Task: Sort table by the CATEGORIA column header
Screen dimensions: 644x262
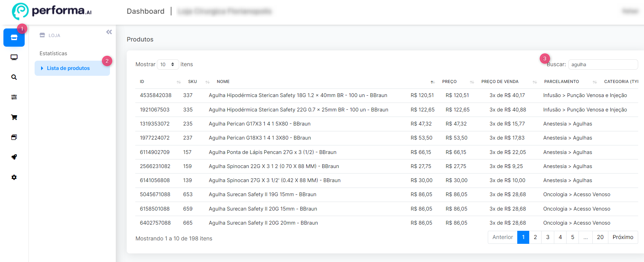Action: click(621, 82)
